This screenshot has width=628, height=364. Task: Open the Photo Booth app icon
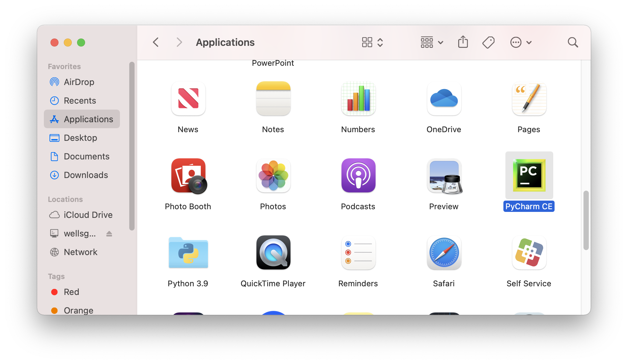pyautogui.click(x=188, y=176)
